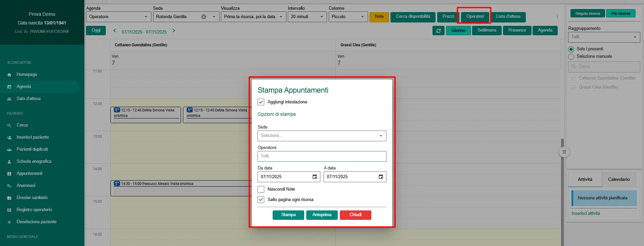Screen dimensions: 644x246
Task: Click the refresh icon next to Giorno
Action: [x=438, y=31]
